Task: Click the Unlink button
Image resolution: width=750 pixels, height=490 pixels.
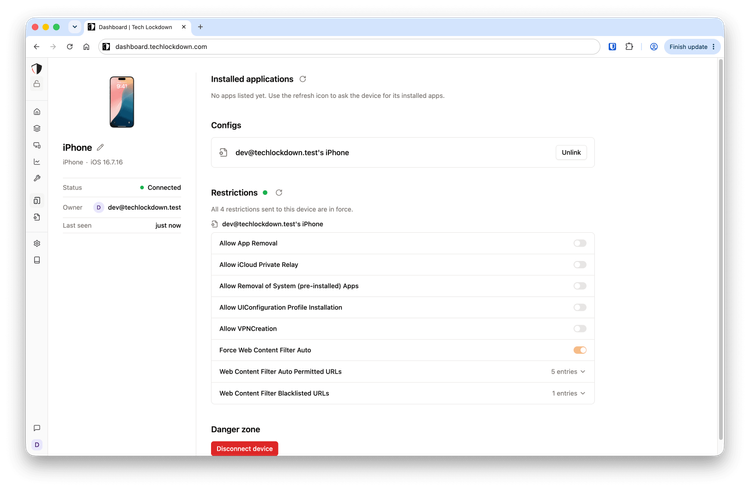Action: click(571, 152)
